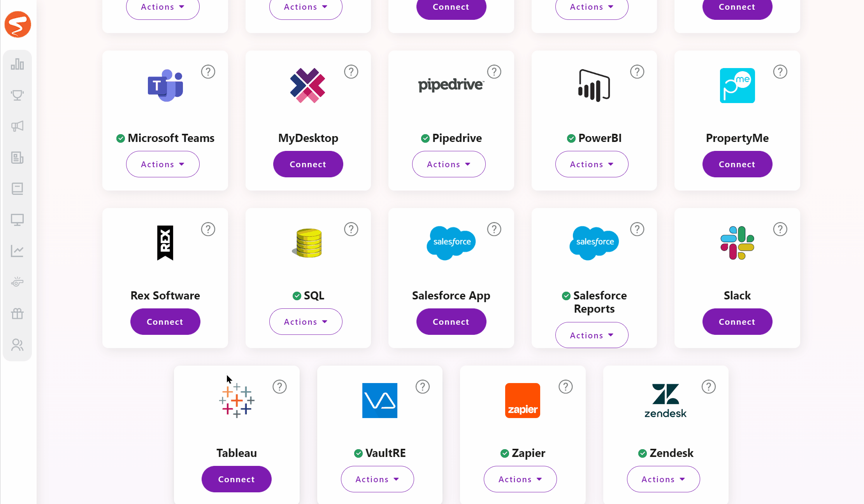Expand the Salesforce Reports Actions dropdown
Image resolution: width=864 pixels, height=504 pixels.
[592, 335]
